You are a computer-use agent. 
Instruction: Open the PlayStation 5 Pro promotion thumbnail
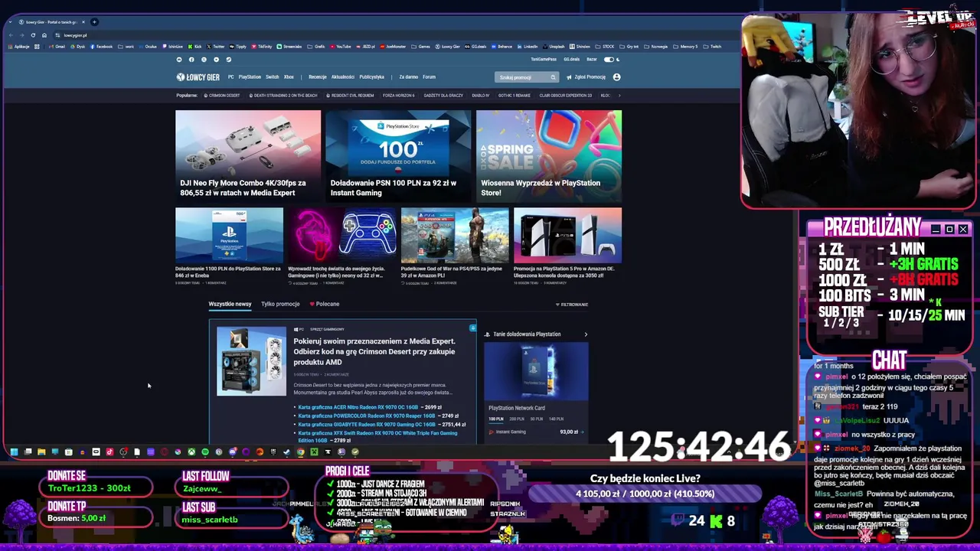567,235
